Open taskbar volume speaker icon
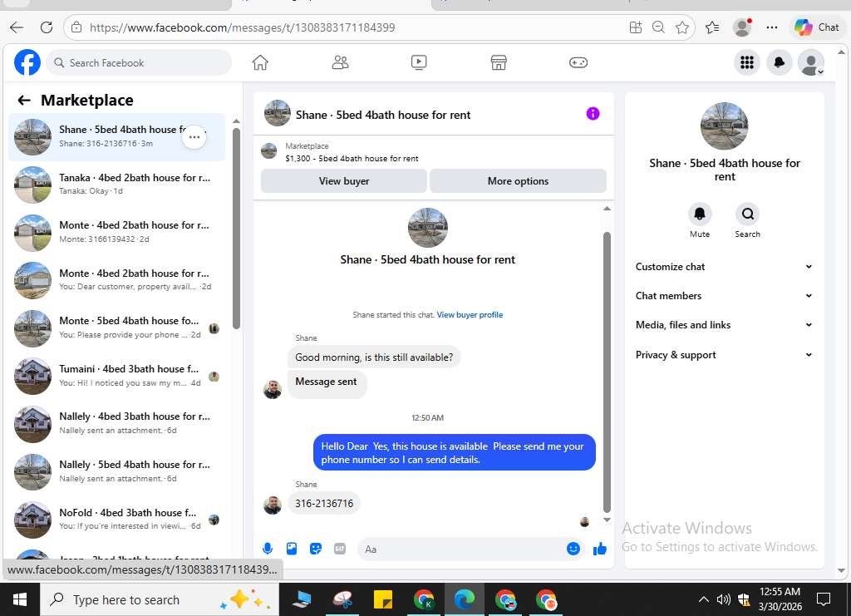 tap(723, 599)
